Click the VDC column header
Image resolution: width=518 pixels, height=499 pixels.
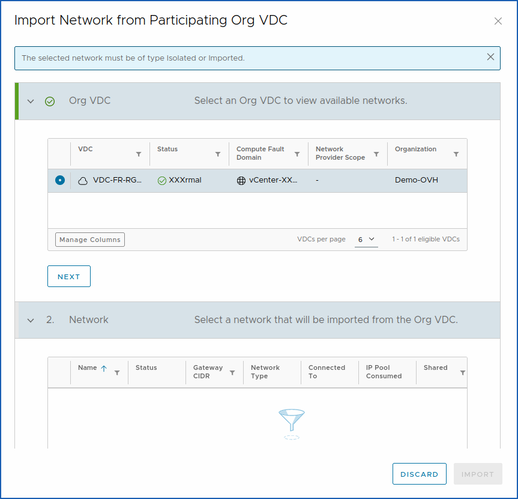85,149
